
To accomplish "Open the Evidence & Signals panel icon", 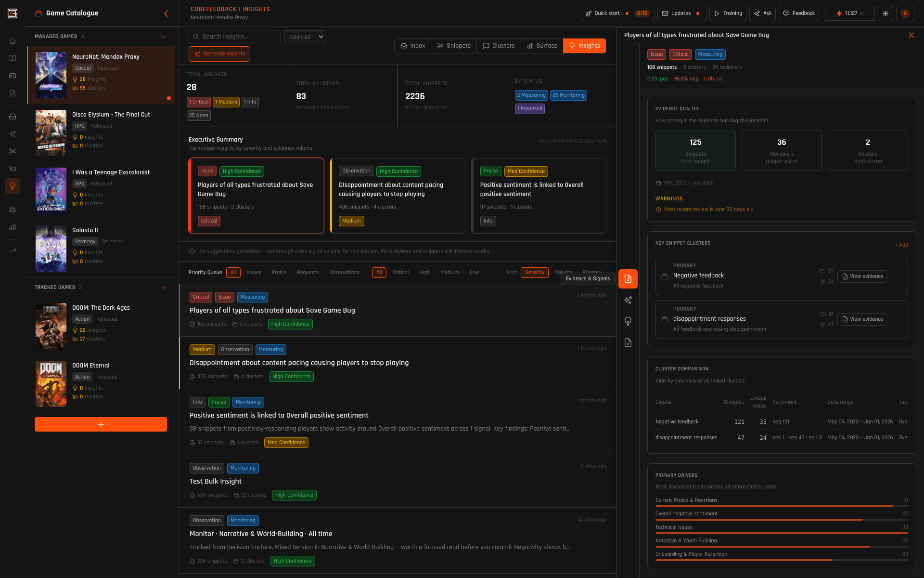I will 628,279.
